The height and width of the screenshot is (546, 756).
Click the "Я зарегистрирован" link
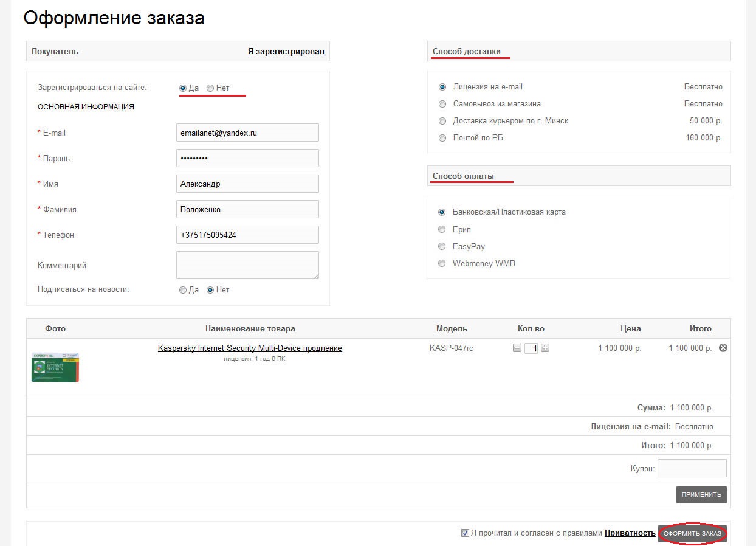tap(286, 51)
